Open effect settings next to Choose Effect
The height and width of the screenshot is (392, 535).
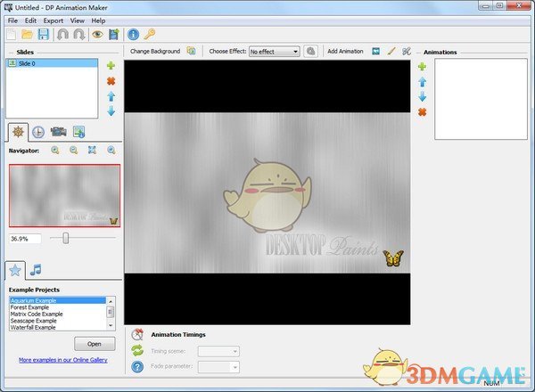310,52
